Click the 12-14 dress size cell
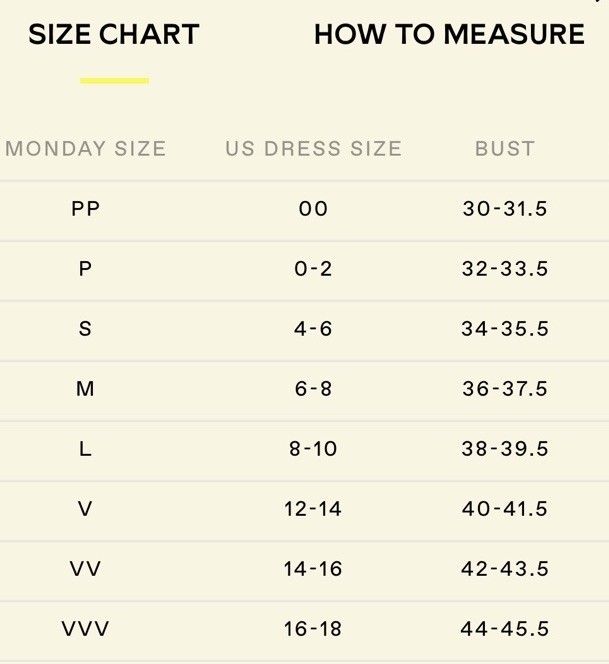 pyautogui.click(x=313, y=509)
